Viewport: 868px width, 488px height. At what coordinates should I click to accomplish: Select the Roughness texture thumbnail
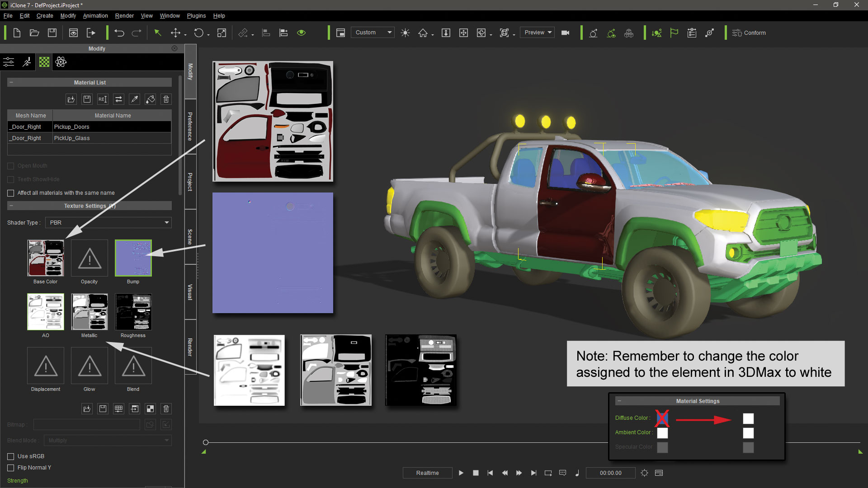pyautogui.click(x=133, y=312)
